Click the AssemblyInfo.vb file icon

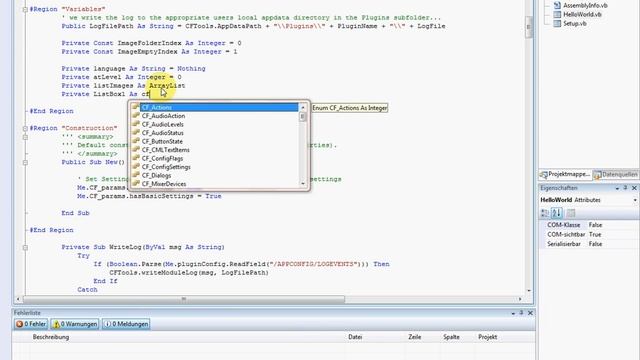click(557, 5)
